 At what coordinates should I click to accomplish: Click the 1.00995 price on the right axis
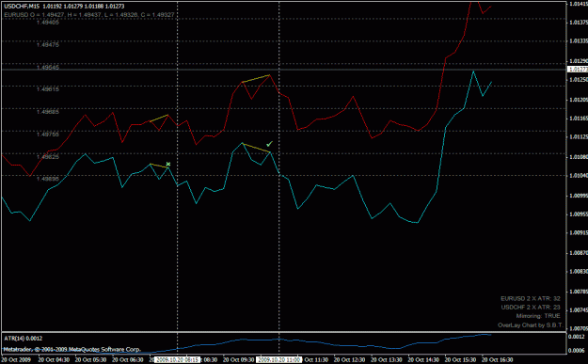tap(579, 196)
